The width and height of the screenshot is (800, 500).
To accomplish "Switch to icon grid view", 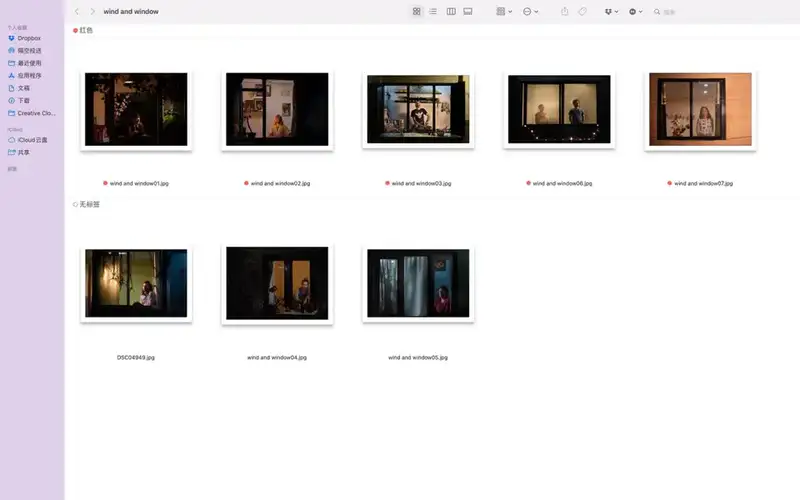I will [x=416, y=11].
